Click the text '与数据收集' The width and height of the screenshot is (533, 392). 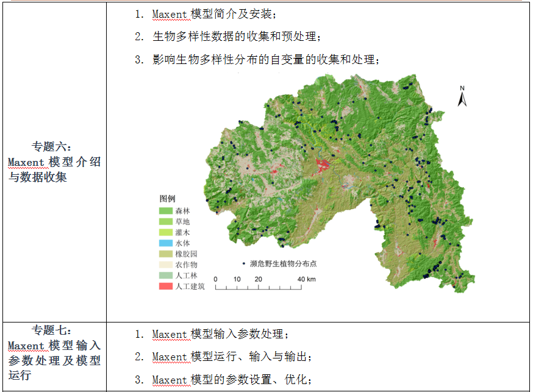pos(37,177)
